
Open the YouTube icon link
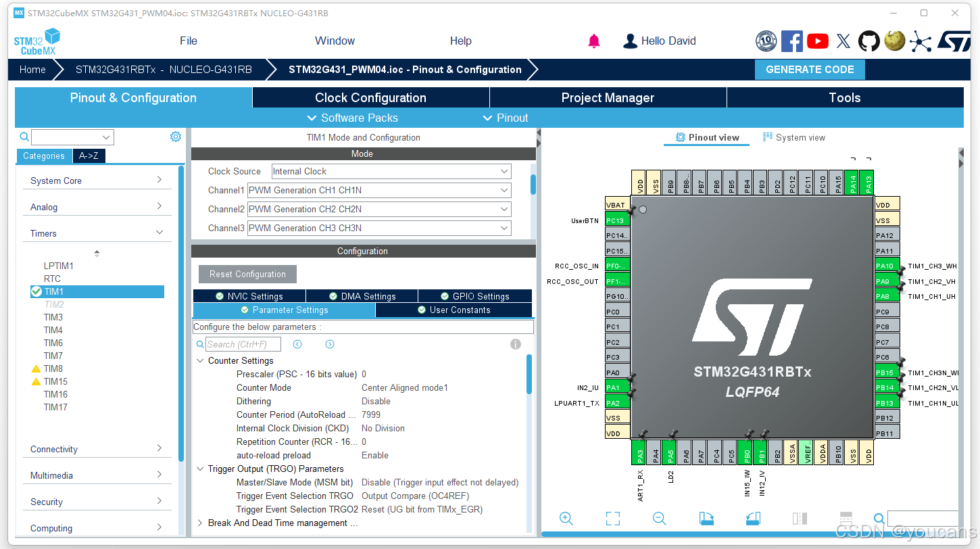pos(818,41)
